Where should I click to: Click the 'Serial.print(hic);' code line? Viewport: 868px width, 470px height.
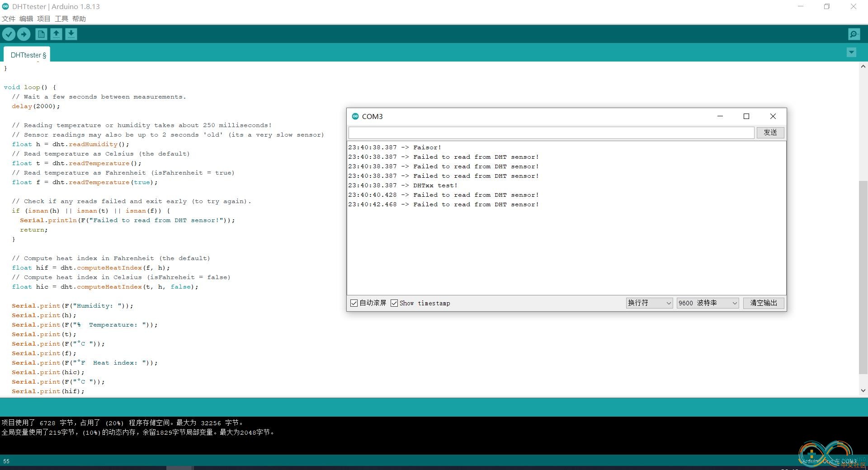click(x=48, y=372)
